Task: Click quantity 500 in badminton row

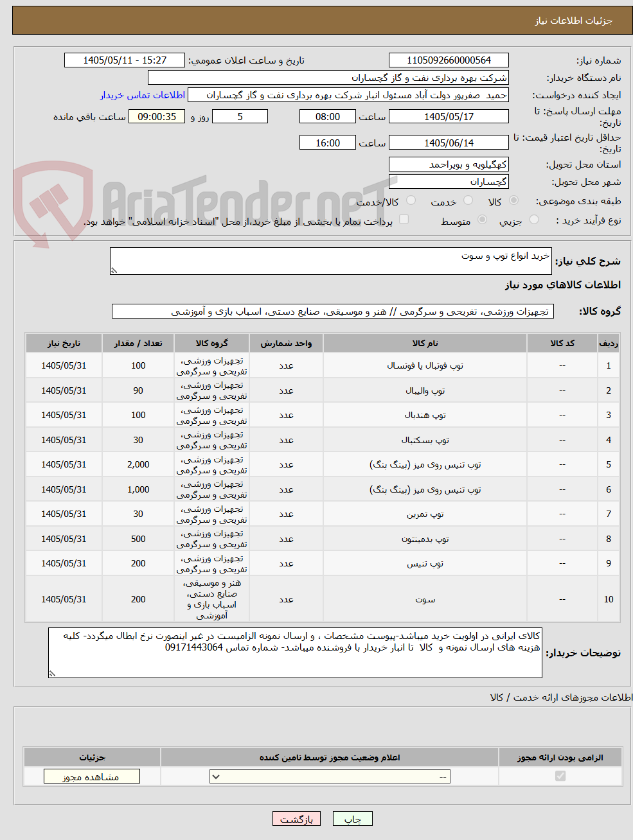Action: click(x=138, y=539)
